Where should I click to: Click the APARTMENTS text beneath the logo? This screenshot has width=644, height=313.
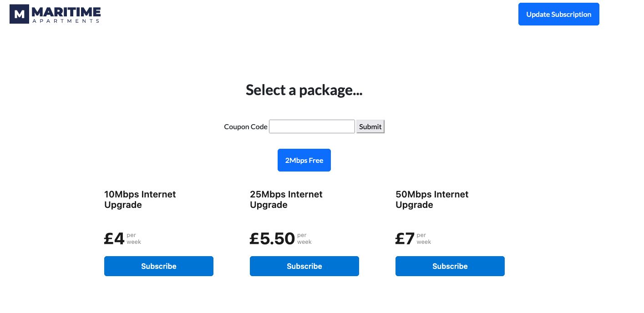(66, 20)
